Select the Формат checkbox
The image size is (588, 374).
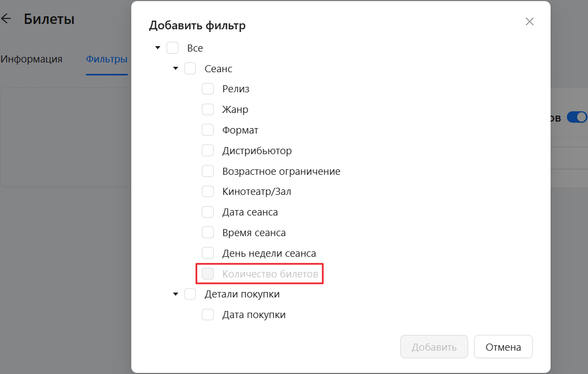pos(208,130)
